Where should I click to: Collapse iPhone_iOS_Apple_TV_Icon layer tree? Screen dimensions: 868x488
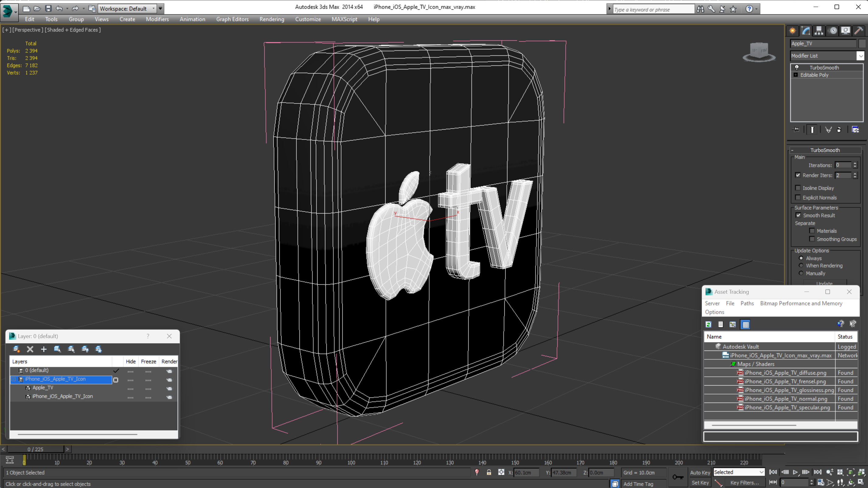pos(13,379)
